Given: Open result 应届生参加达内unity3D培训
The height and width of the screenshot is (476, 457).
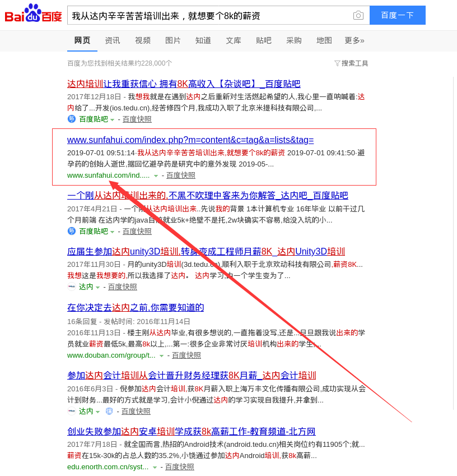Looking at the screenshot, I should pos(206,251).
